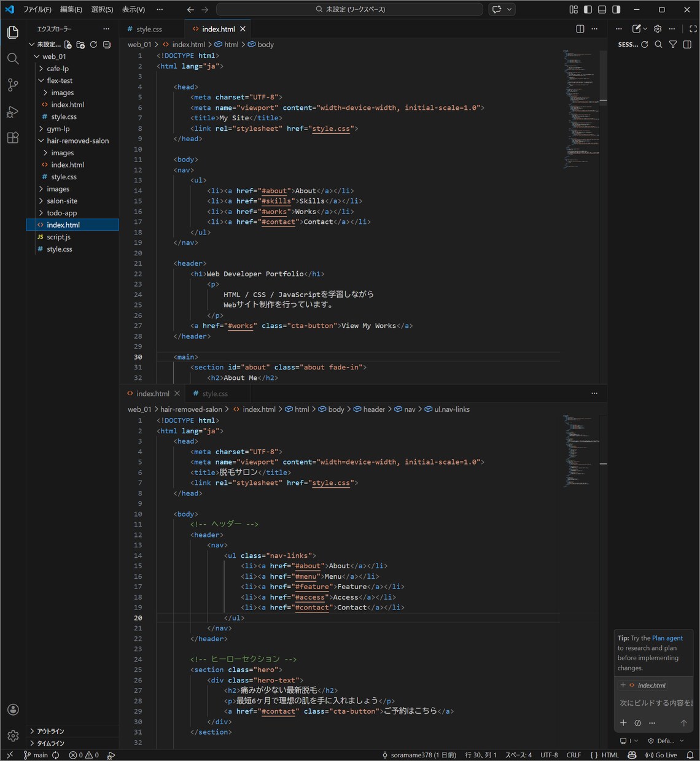Screen dimensions: 700x761
Task: Go back using the title bar arrow
Action: coord(190,9)
